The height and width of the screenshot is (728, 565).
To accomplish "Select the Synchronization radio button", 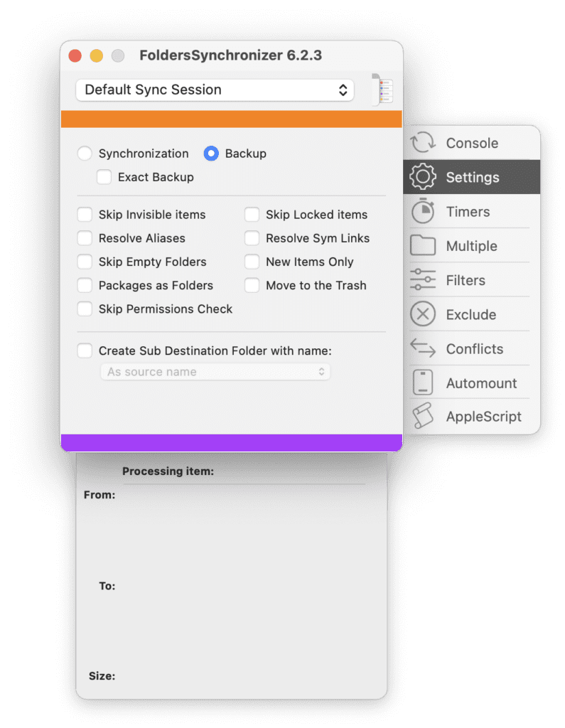I will pos(85,154).
